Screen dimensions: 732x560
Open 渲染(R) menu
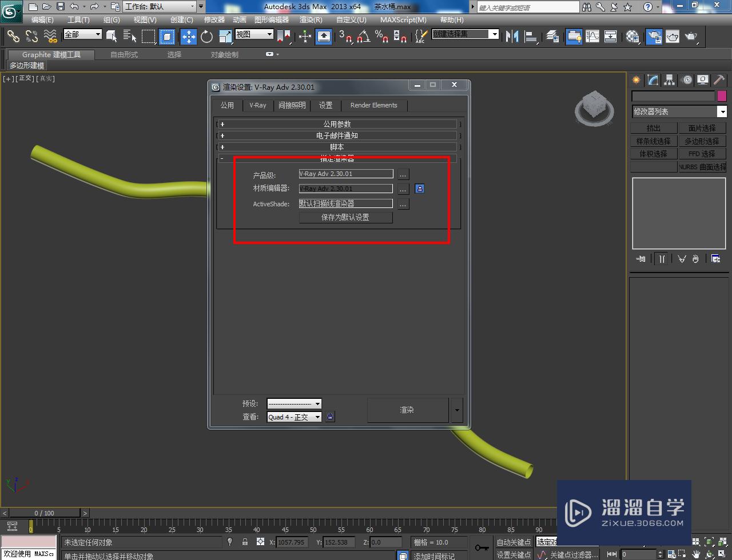[311, 19]
